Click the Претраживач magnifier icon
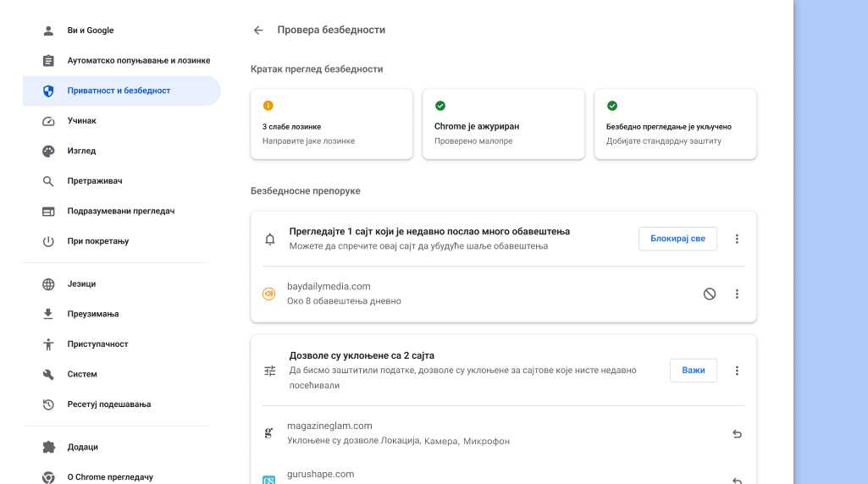 coord(48,181)
